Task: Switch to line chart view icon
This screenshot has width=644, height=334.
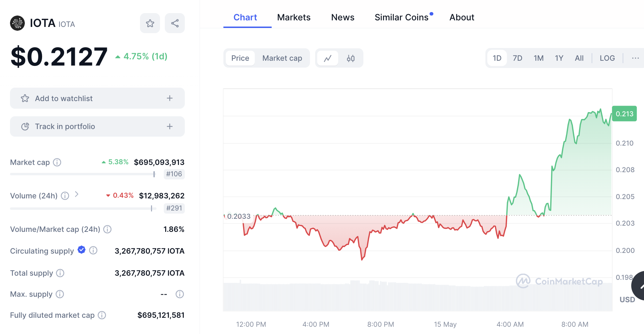Action: pyautogui.click(x=328, y=58)
